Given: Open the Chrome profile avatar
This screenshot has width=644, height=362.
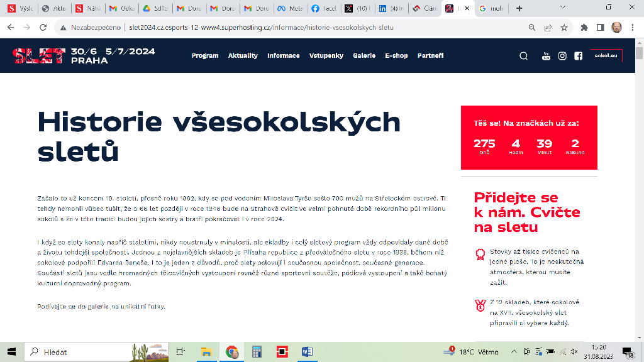Looking at the screenshot, I should 616,28.
